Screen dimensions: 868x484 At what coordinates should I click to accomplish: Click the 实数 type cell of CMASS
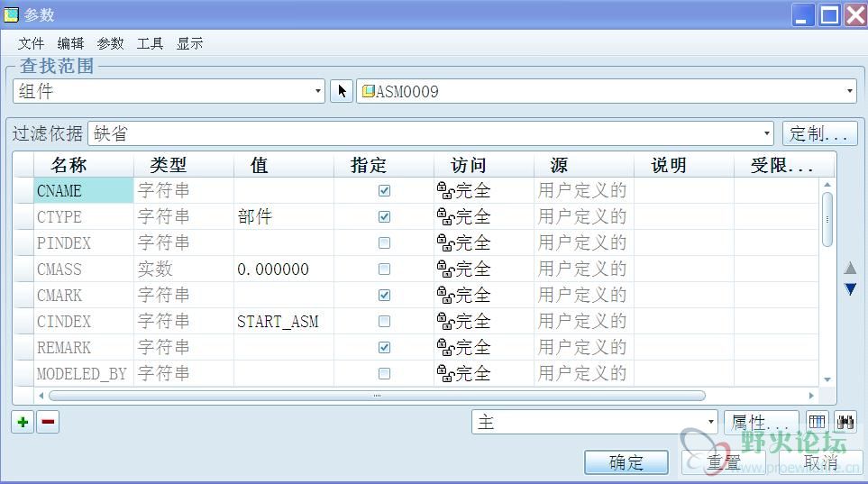[184, 269]
